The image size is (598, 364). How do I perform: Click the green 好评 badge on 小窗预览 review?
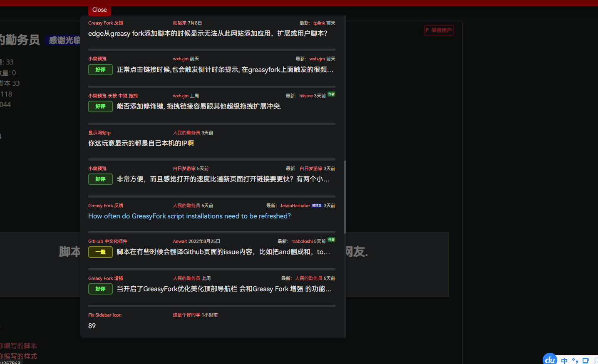click(100, 69)
